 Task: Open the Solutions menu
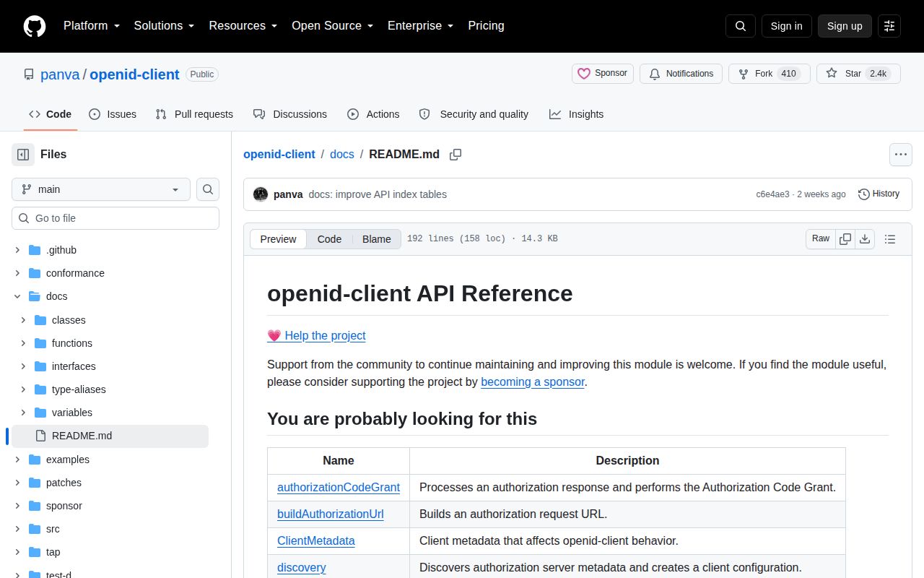tap(164, 26)
